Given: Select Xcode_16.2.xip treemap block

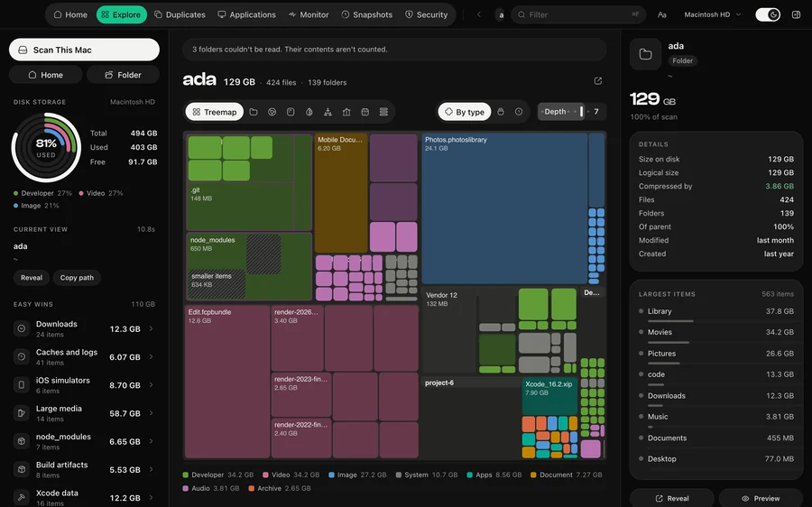Looking at the screenshot, I should pyautogui.click(x=549, y=396).
